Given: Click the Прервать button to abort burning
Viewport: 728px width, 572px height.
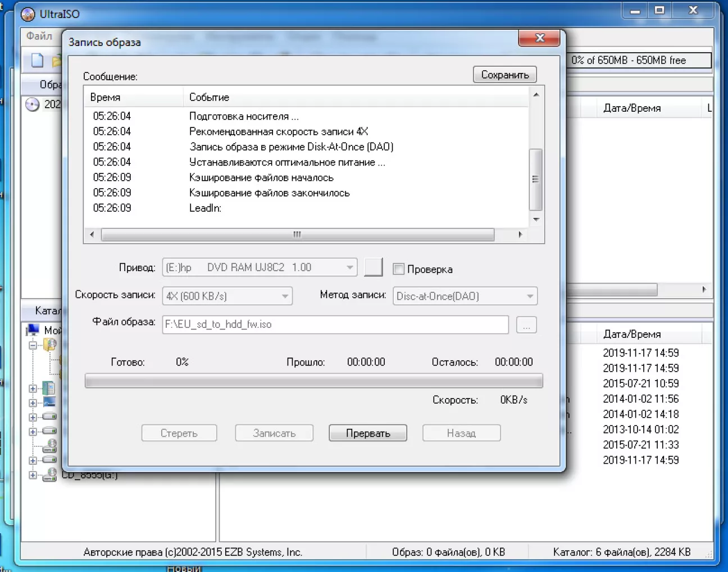Looking at the screenshot, I should [368, 433].
